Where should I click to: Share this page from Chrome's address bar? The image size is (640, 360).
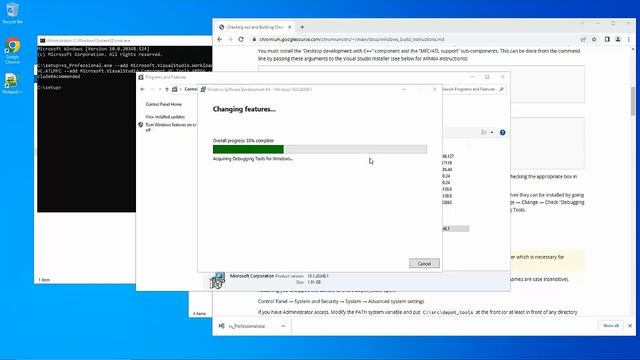(583, 39)
